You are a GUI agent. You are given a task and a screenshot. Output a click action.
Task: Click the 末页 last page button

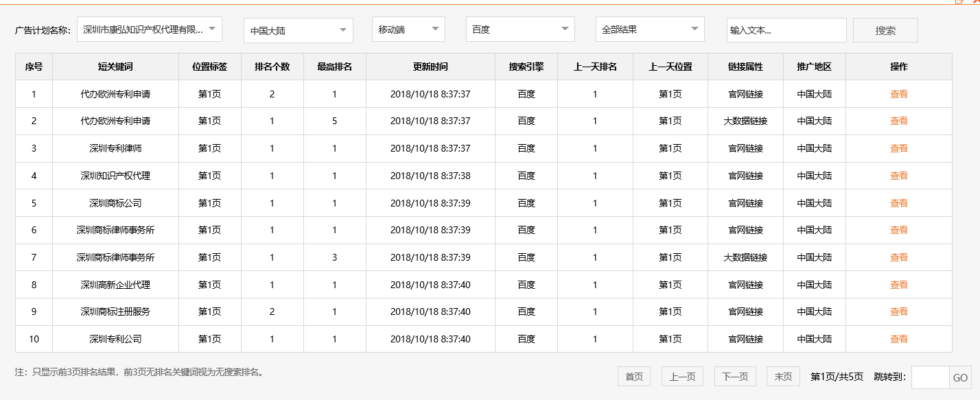click(782, 376)
